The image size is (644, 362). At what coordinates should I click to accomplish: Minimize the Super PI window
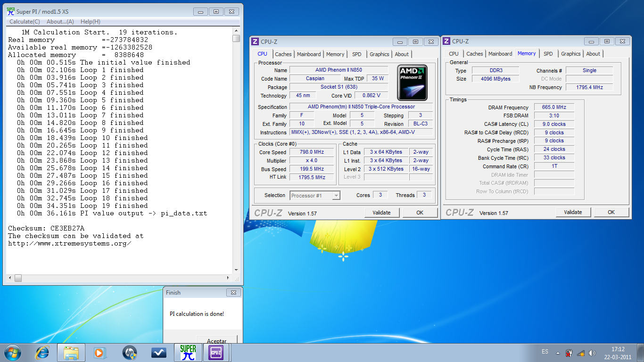coord(200,11)
